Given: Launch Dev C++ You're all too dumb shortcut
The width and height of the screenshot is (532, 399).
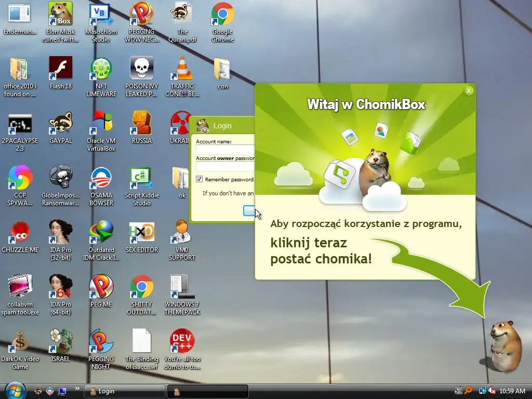Looking at the screenshot, I should pos(182,350).
